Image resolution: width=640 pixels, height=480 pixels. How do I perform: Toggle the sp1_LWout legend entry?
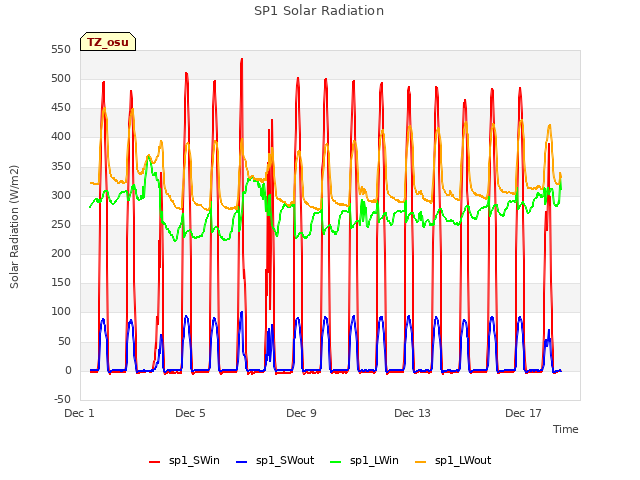pyautogui.click(x=453, y=461)
